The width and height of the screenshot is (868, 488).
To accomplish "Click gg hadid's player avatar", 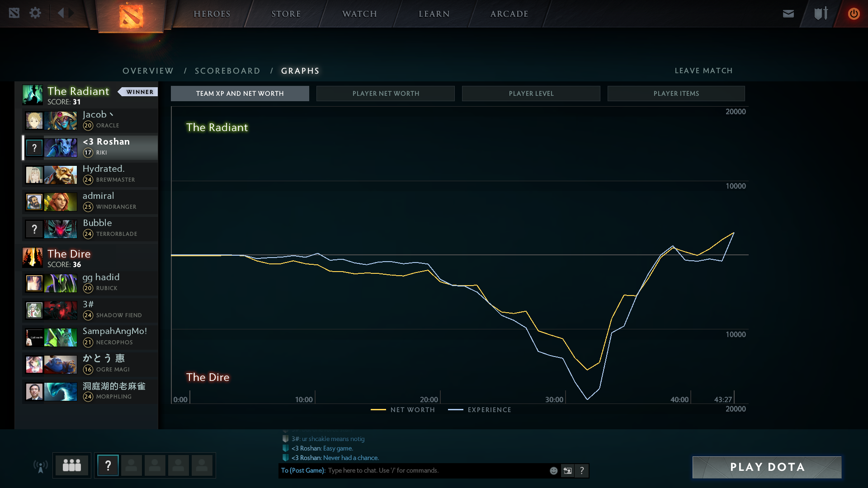I will [x=34, y=283].
